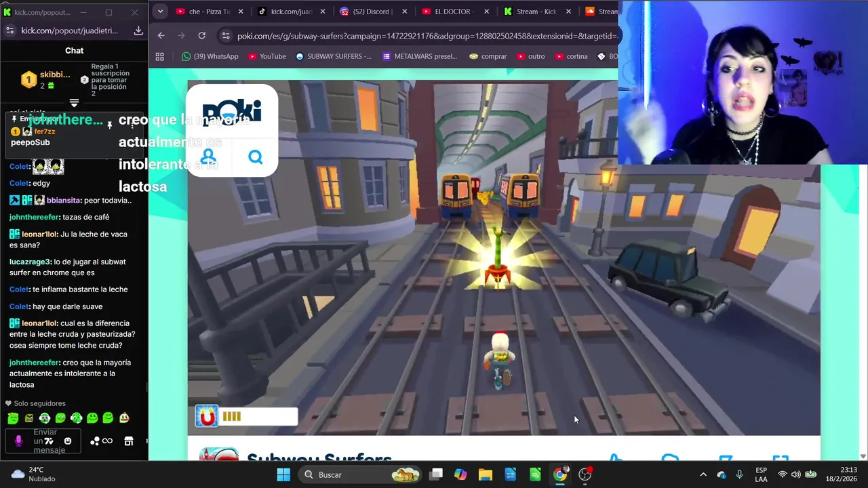Open the volume speaker tray icon
Screen dimensions: 868x488
(795, 474)
